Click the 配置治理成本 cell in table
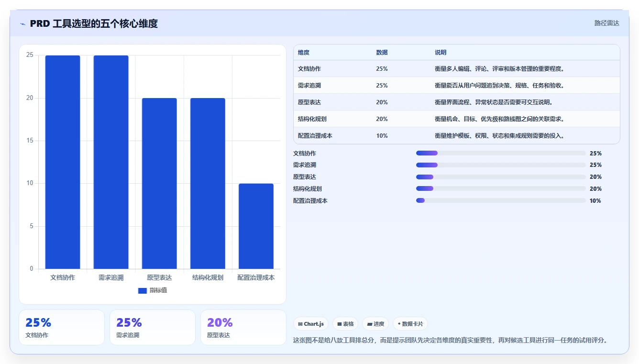The image size is (639, 364). click(x=315, y=136)
